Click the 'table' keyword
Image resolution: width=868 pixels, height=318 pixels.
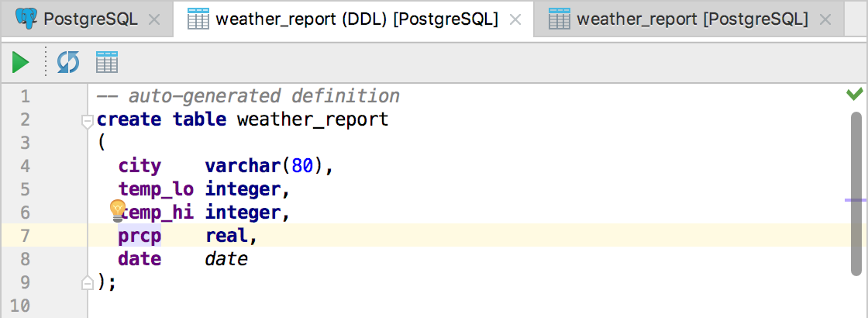pos(199,119)
